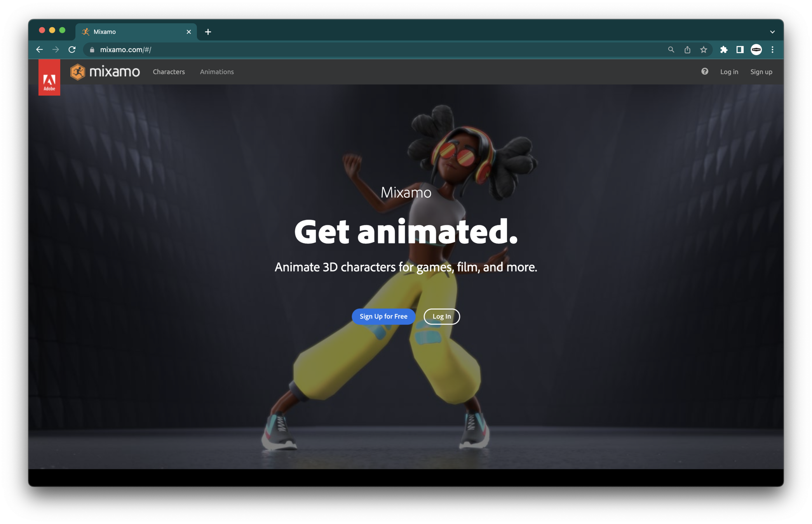Screen dimensions: 812x524
Task: Bookmark page with the star icon
Action: pyautogui.click(x=704, y=50)
